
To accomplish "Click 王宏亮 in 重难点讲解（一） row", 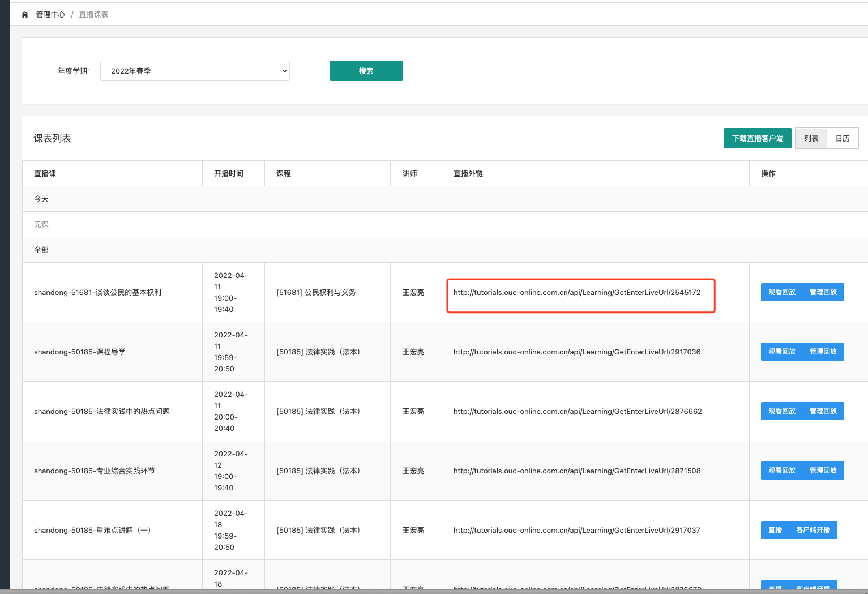I will click(413, 530).
